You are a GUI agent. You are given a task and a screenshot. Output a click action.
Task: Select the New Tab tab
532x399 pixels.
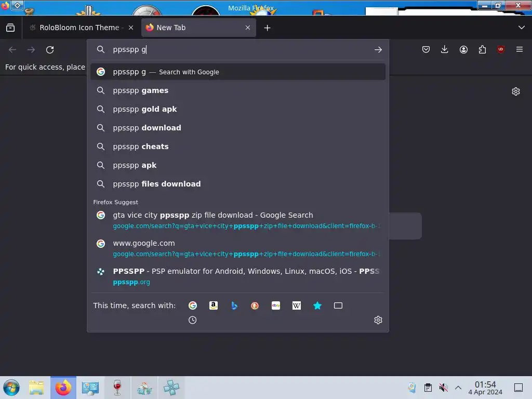click(198, 28)
